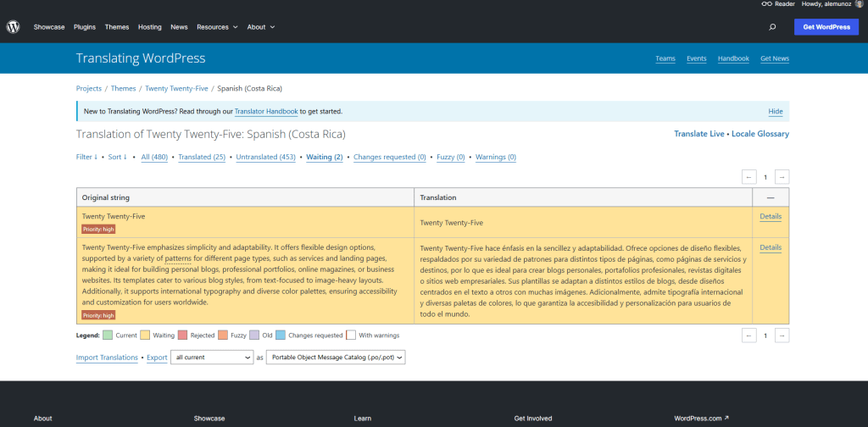
Task: Open the 'all current' export dropdown
Action: [212, 358]
